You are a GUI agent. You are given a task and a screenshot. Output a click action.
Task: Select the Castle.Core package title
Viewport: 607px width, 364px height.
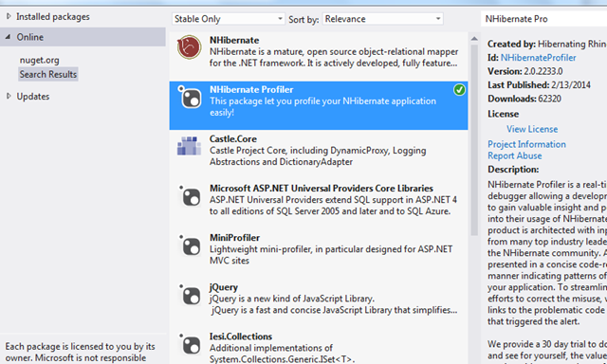(x=233, y=138)
